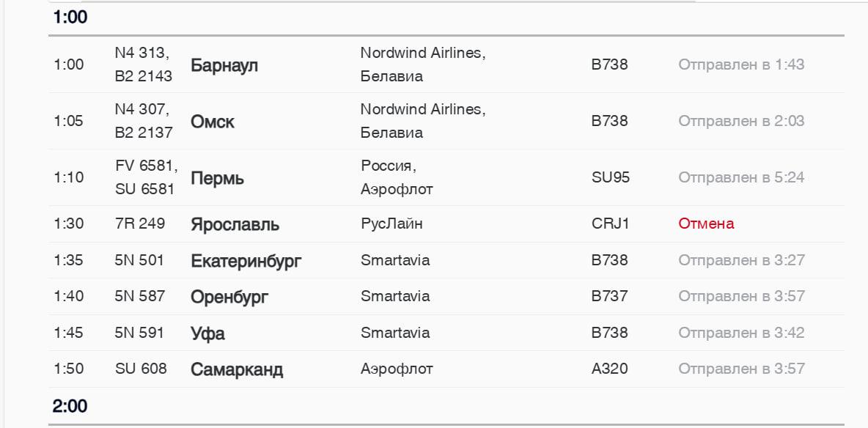Select flight number 7R 249

pyautogui.click(x=140, y=224)
